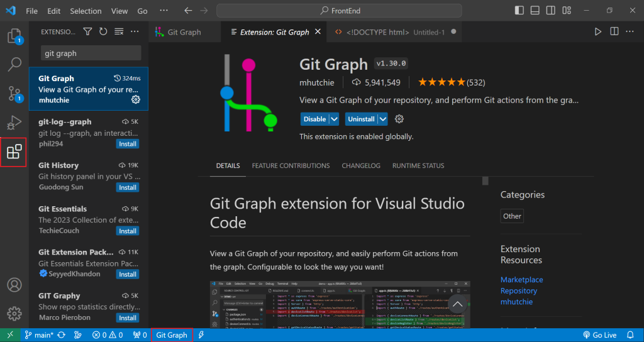Toggle Secondary Side Bar layout icon
Screen dimensions: 644x342
pyautogui.click(x=551, y=11)
